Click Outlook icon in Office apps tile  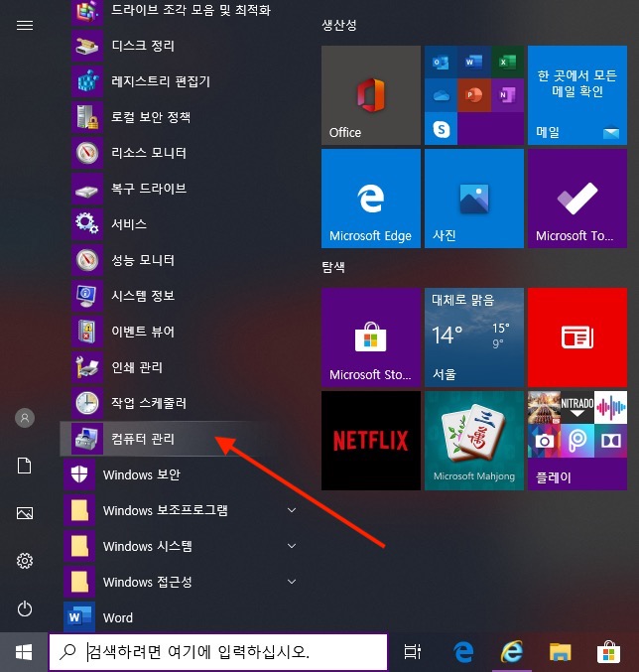pyautogui.click(x=441, y=63)
